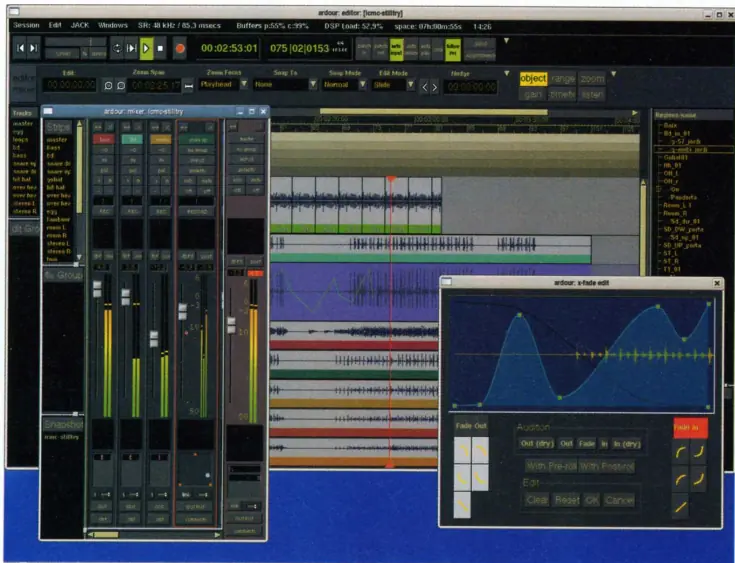This screenshot has width=735, height=563.
Task: Jump to session end with transport button
Action: [x=34, y=48]
